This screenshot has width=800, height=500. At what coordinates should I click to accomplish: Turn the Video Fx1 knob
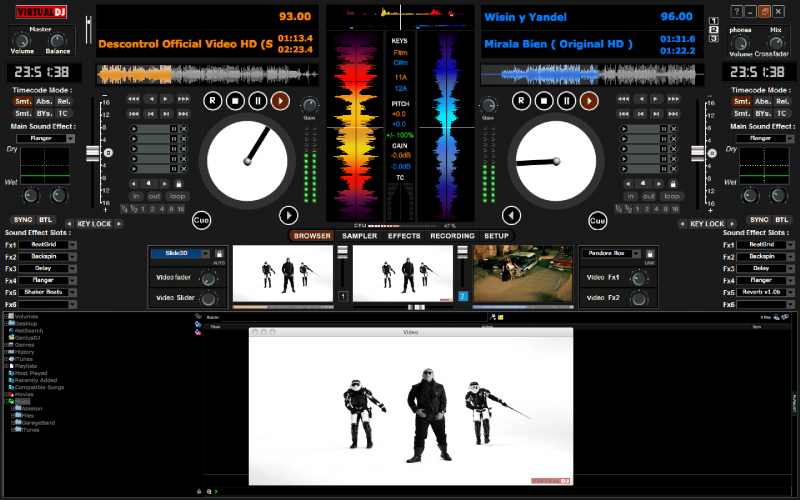click(x=638, y=278)
